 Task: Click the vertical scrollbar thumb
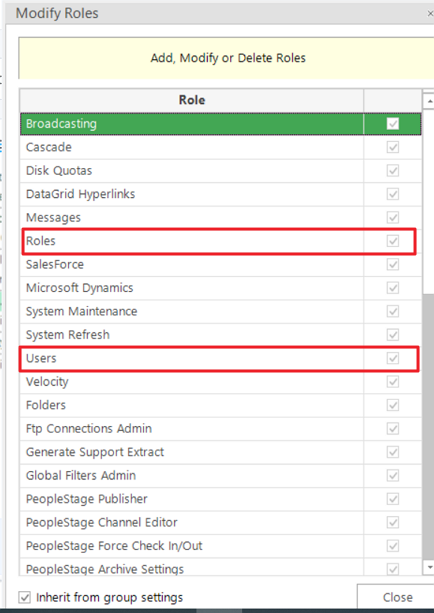[x=429, y=427]
